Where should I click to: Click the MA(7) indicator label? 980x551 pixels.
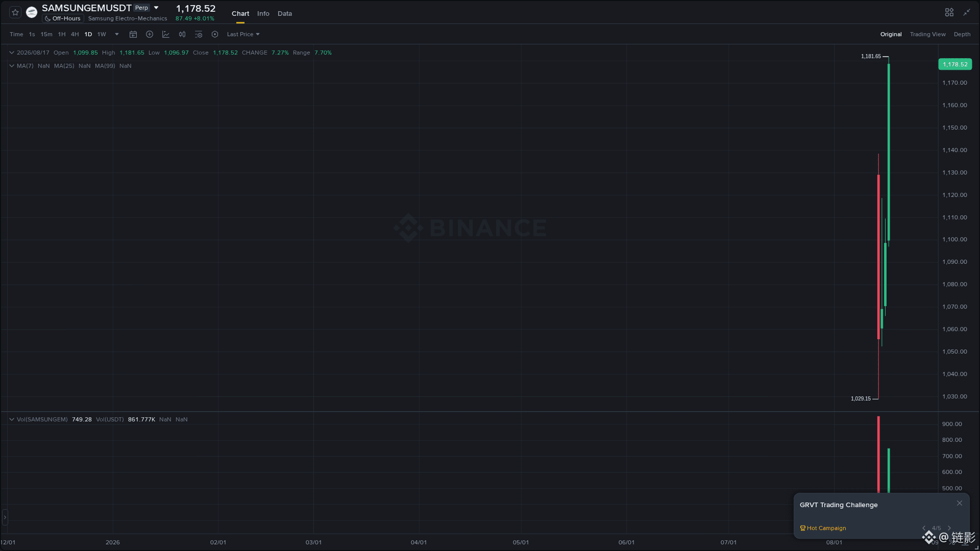click(x=25, y=66)
